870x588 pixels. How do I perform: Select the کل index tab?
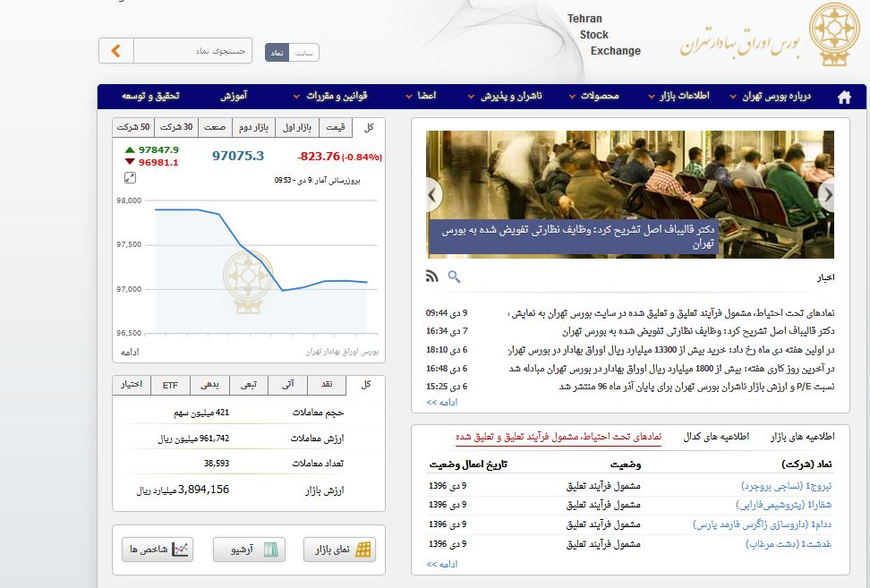(x=369, y=128)
